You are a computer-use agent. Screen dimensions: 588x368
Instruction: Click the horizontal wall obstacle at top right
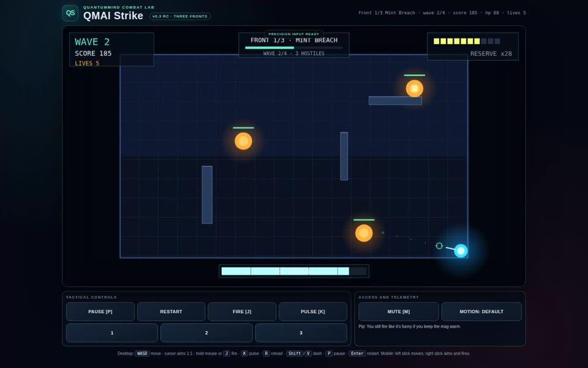[x=395, y=101]
